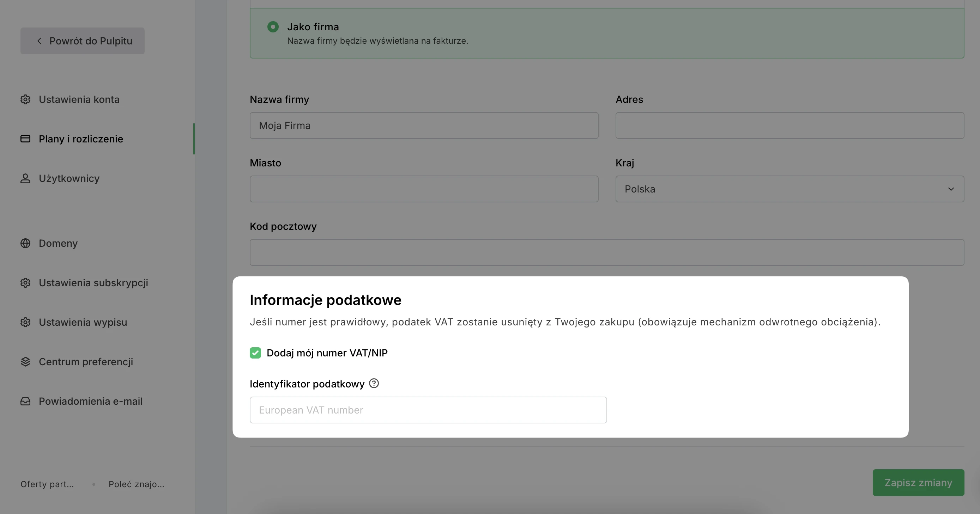
Task: Focus the European VAT number input field
Action: click(428, 410)
